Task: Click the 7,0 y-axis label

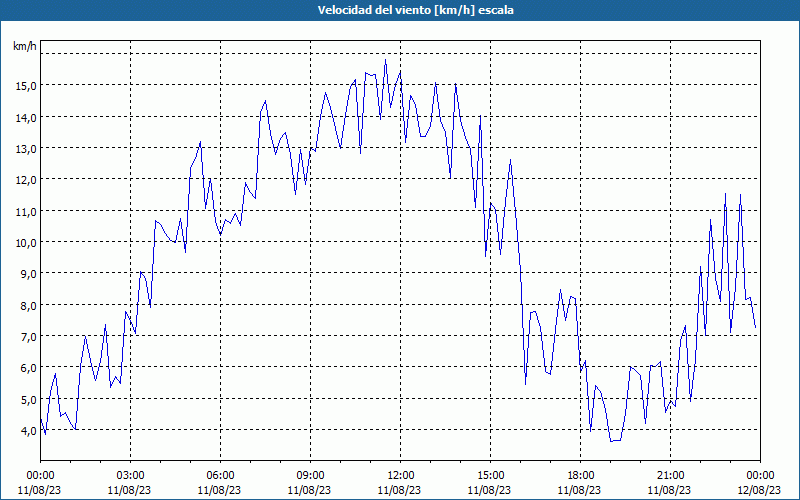Action: point(27,336)
